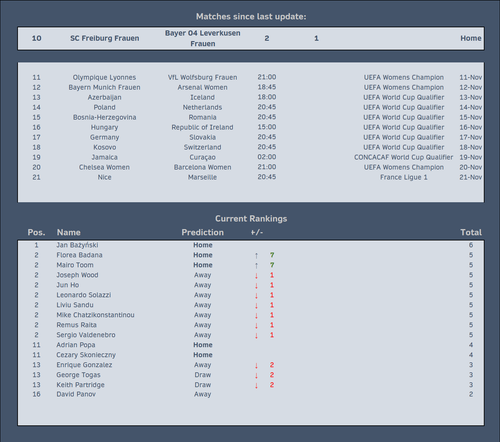This screenshot has height=442, width=500.
Task: Click down arrow in Keith Partridge row
Action: click(x=256, y=386)
